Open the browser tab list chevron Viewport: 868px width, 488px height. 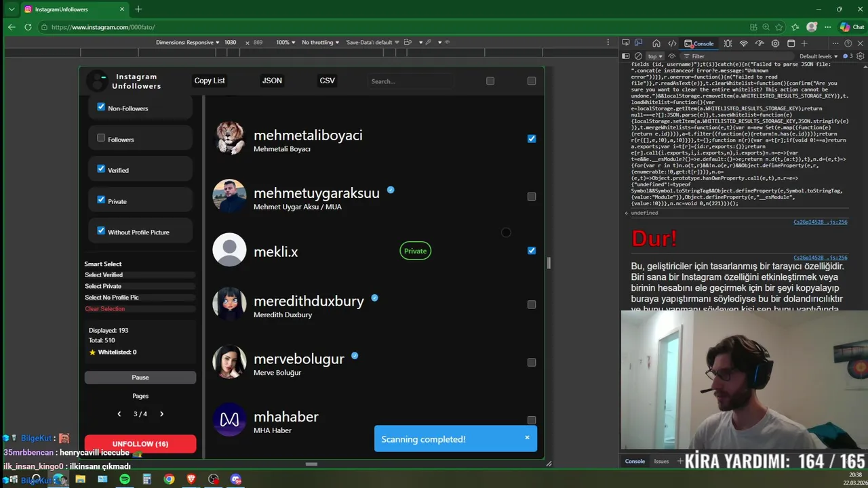point(11,9)
